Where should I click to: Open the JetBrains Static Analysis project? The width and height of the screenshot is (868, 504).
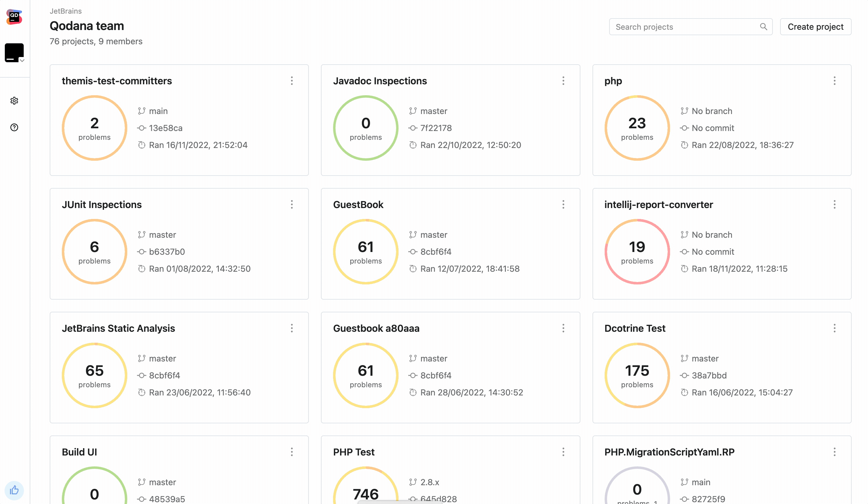[118, 328]
